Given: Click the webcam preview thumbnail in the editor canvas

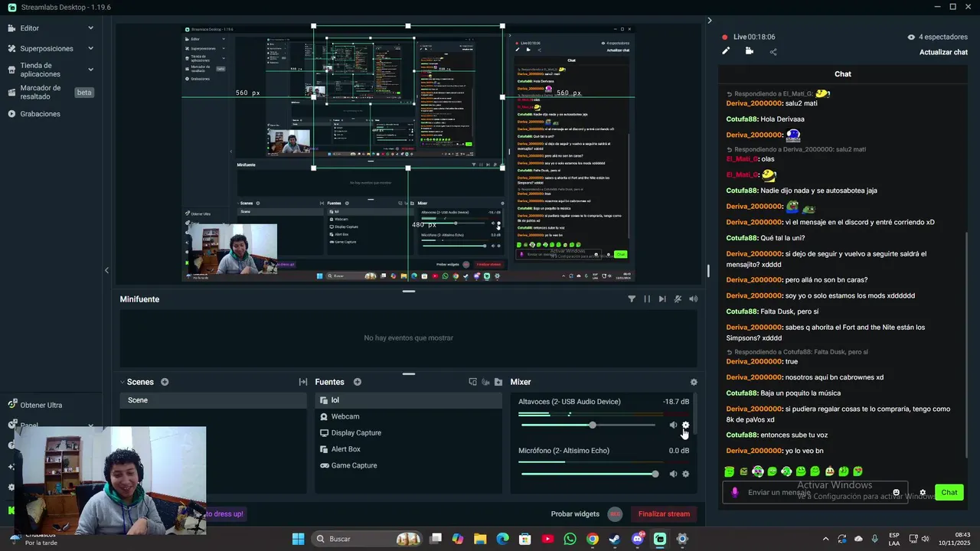Looking at the screenshot, I should (233, 248).
